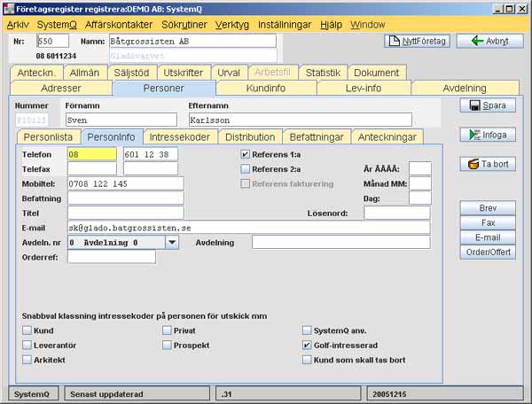This screenshot has width=532, height=404.
Task: Click the Fax button
Action: (488, 222)
